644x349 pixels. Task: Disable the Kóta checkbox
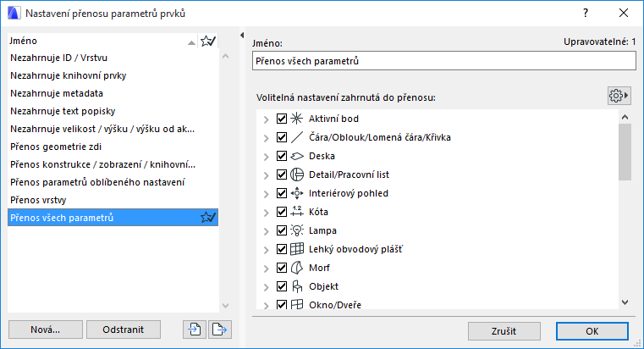point(283,212)
